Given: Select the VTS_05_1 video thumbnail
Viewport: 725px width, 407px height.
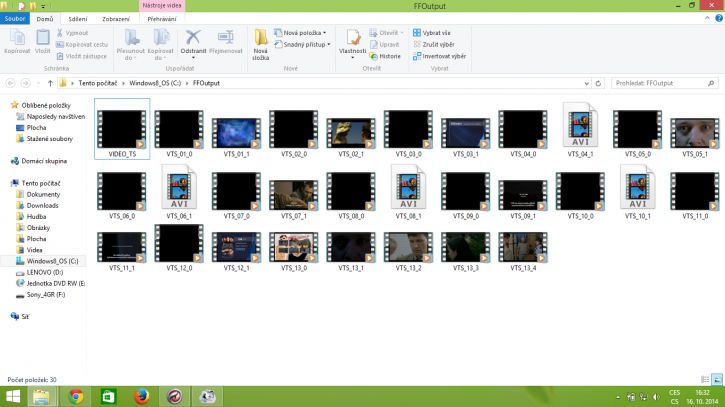Looking at the screenshot, I should coord(695,134).
